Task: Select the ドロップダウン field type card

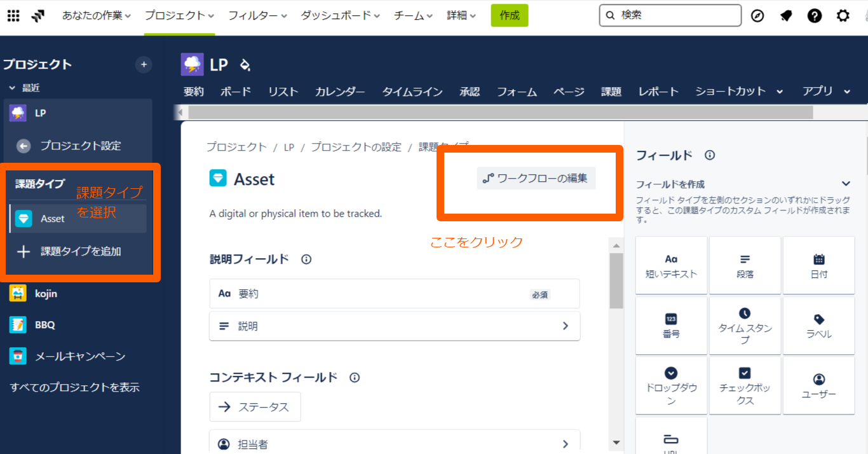Action: pos(671,386)
